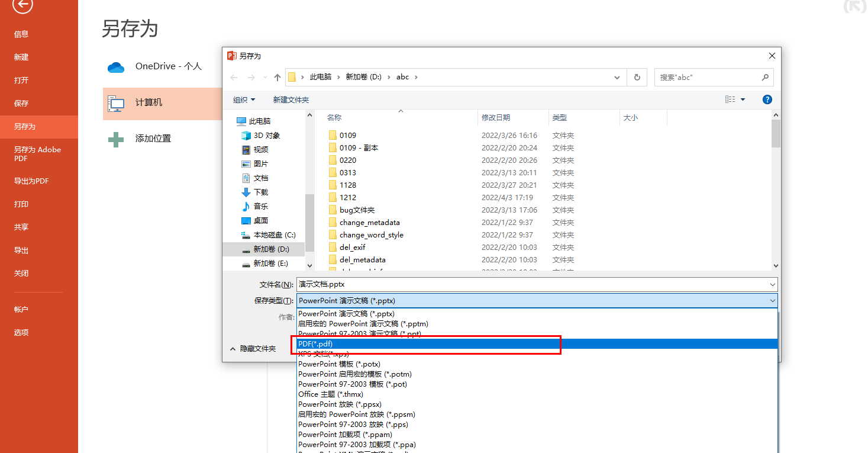868x453 pixels.
Task: Select PDF(*.pdf) from the save type list
Action: [537, 344]
